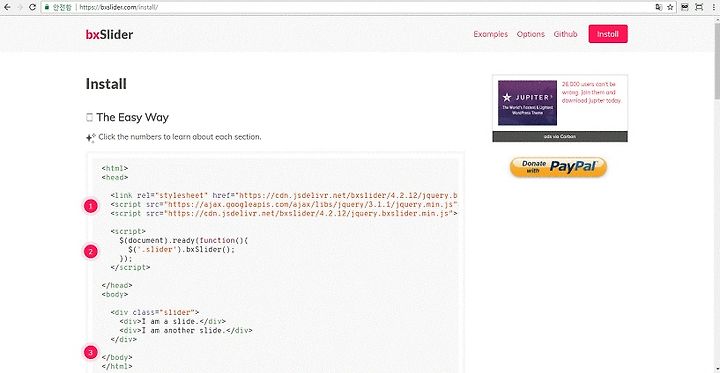Click the 'I am a slide.' code line
Viewport: 720px width, 373px height.
coord(173,322)
